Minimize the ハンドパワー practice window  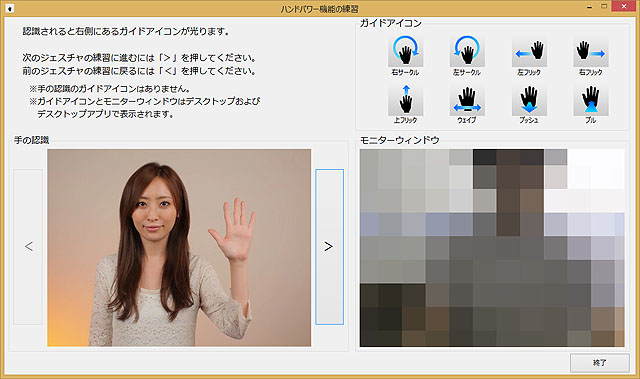pos(589,7)
